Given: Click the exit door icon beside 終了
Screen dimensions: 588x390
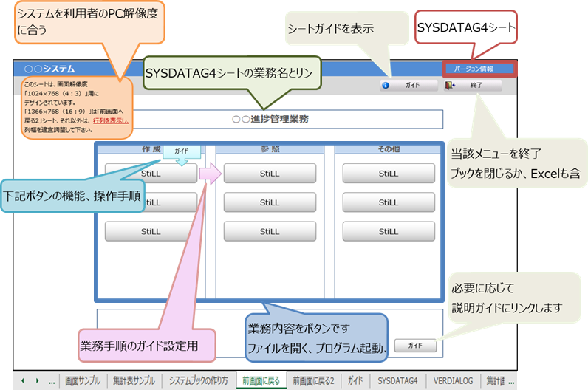Looking at the screenshot, I should point(450,86).
